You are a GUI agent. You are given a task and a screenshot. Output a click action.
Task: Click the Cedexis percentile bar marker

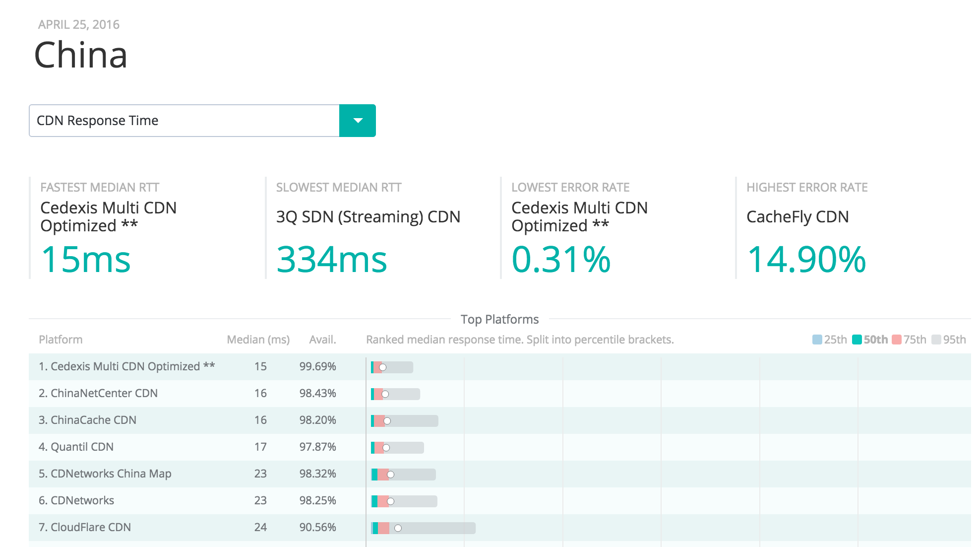(383, 367)
